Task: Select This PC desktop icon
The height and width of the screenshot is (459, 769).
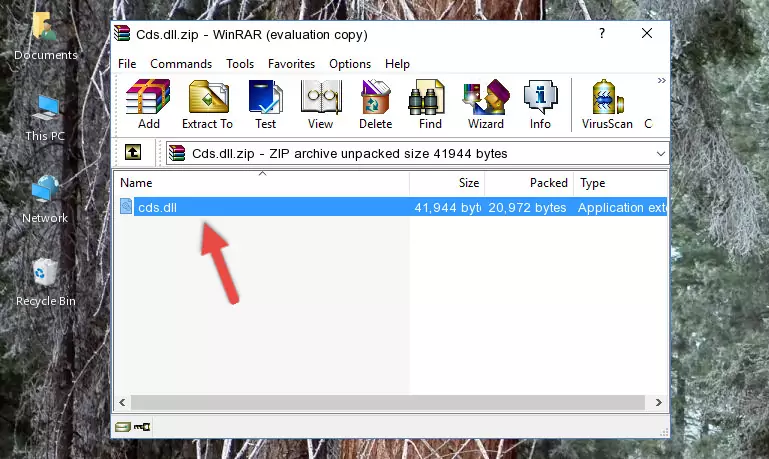Action: pos(45,118)
